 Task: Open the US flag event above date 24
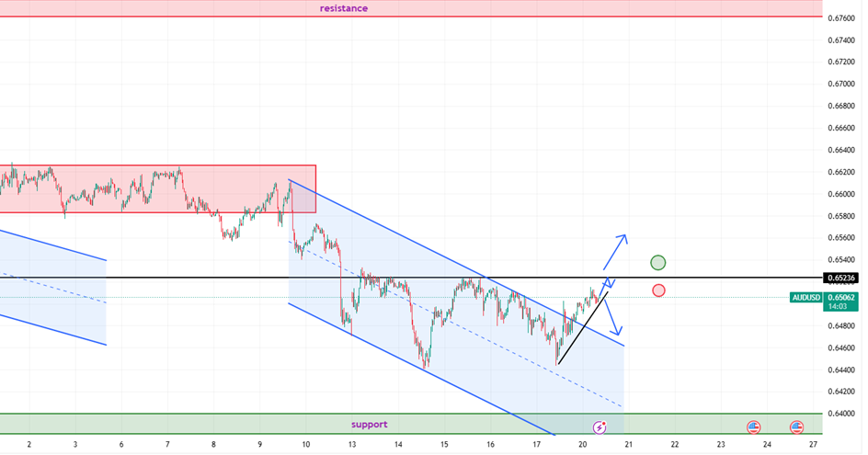(754, 427)
